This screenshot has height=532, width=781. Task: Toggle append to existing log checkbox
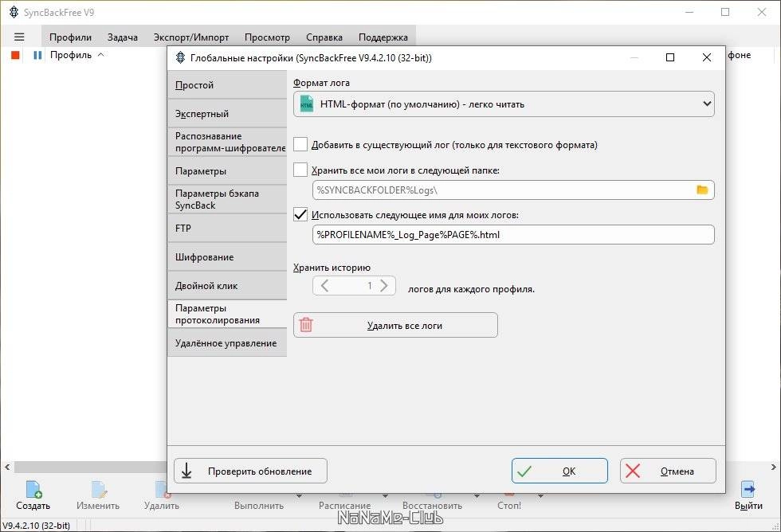point(300,144)
